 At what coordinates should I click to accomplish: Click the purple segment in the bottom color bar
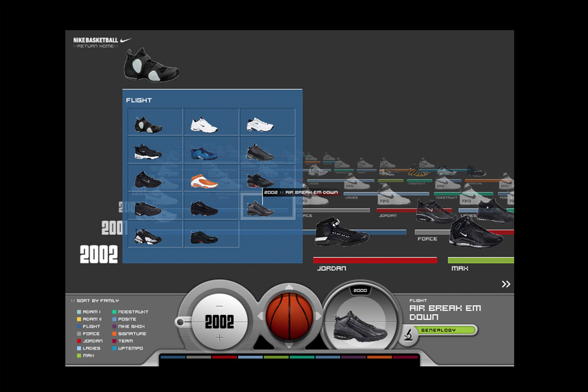(354, 357)
